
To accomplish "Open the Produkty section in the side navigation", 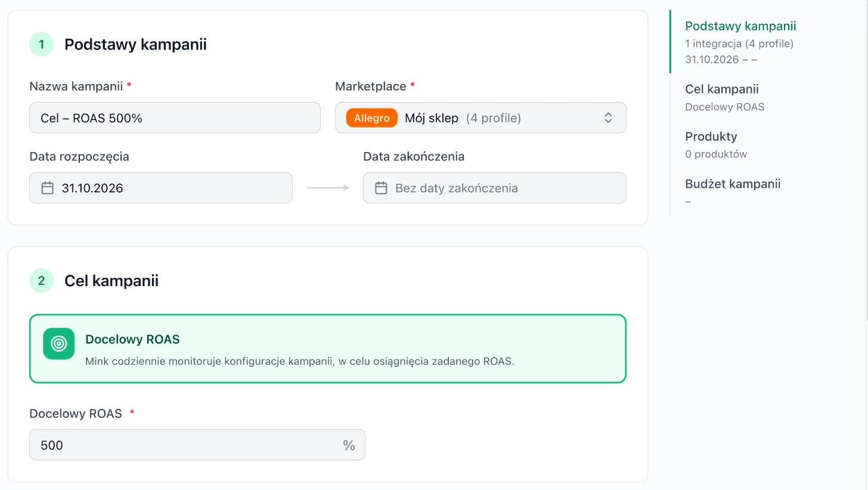I will [x=711, y=137].
